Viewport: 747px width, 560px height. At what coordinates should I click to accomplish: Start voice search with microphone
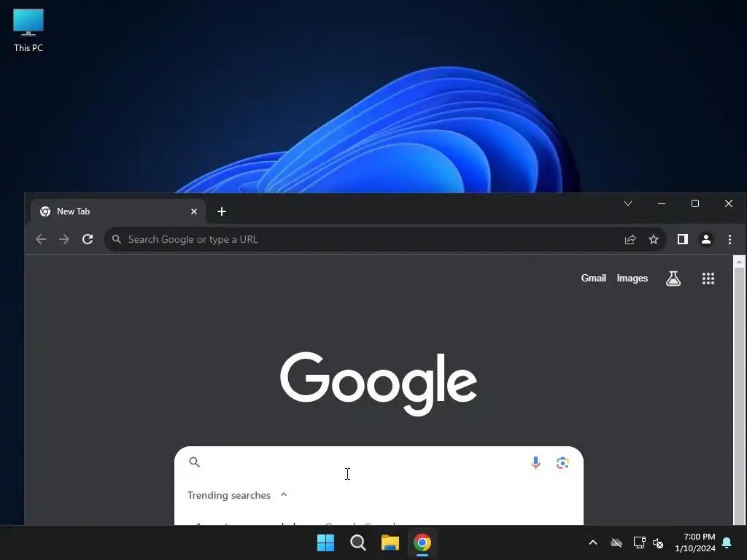point(535,462)
